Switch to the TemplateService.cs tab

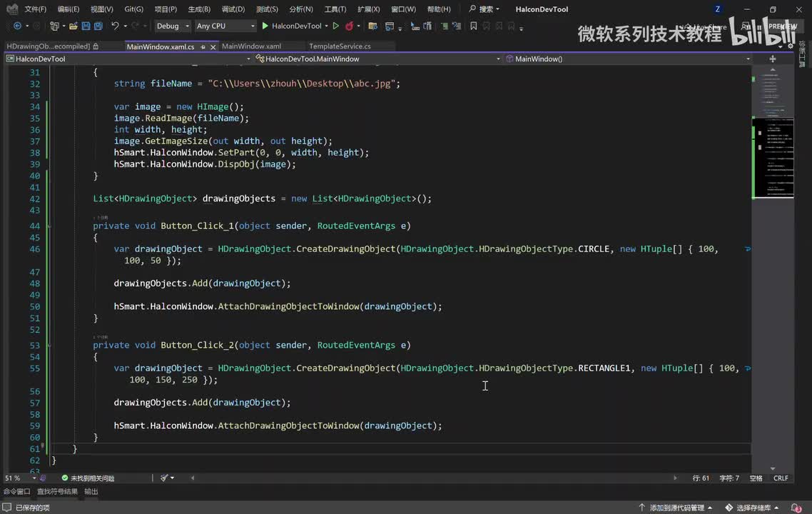[340, 46]
